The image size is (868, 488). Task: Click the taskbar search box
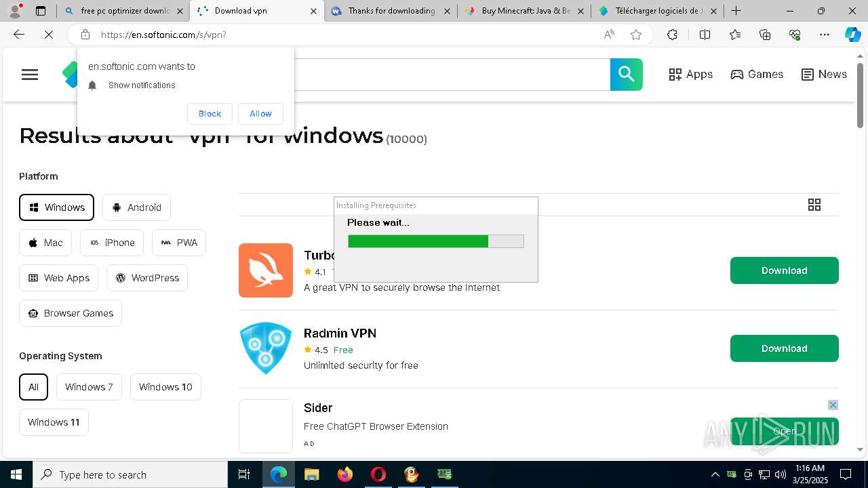tap(130, 474)
